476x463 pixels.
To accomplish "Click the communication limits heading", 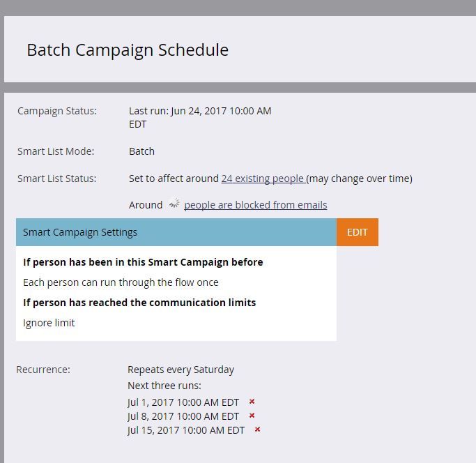I will (139, 303).
